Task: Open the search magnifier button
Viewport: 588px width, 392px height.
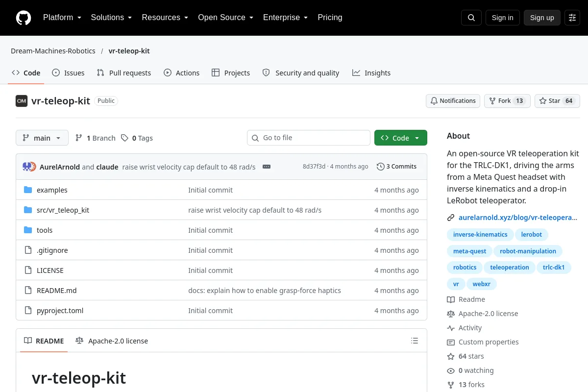Action: pyautogui.click(x=471, y=18)
